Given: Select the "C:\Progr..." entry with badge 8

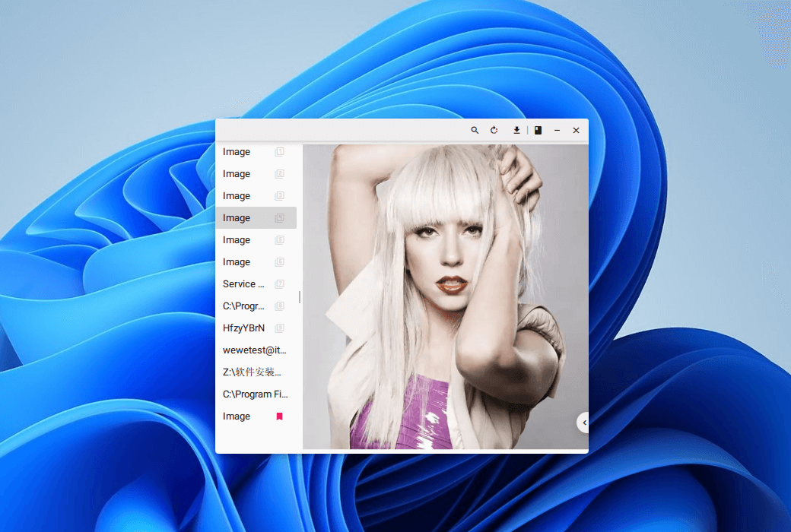Looking at the screenshot, I should point(256,306).
